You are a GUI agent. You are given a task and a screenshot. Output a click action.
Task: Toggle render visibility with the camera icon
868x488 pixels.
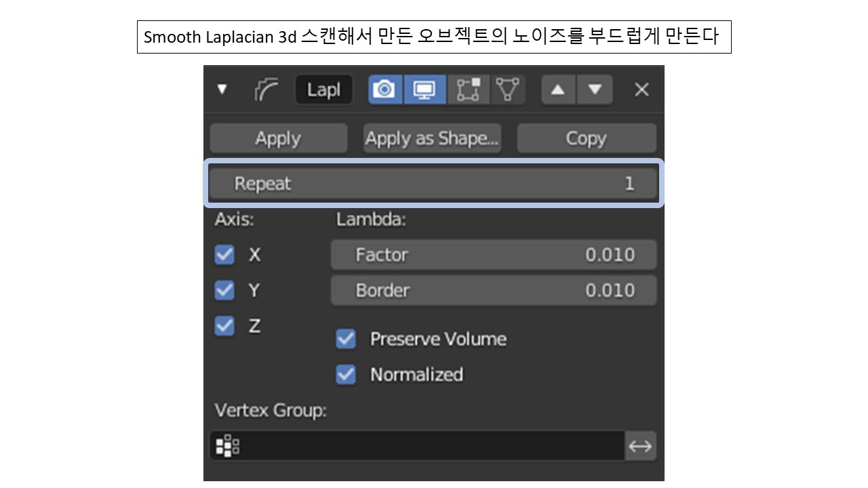[384, 89]
